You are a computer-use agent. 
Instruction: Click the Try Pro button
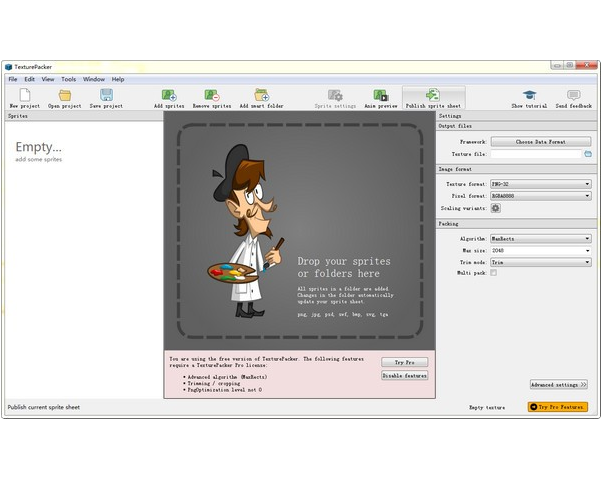404,363
